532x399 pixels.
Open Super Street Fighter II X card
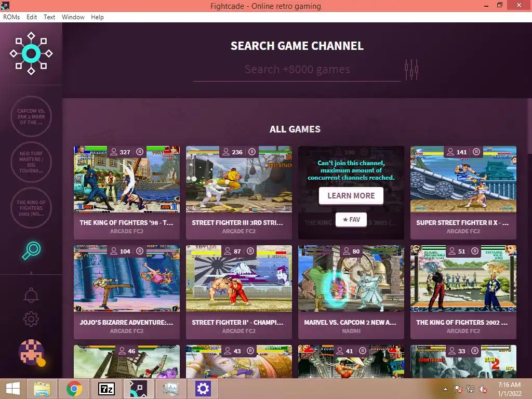tap(463, 192)
